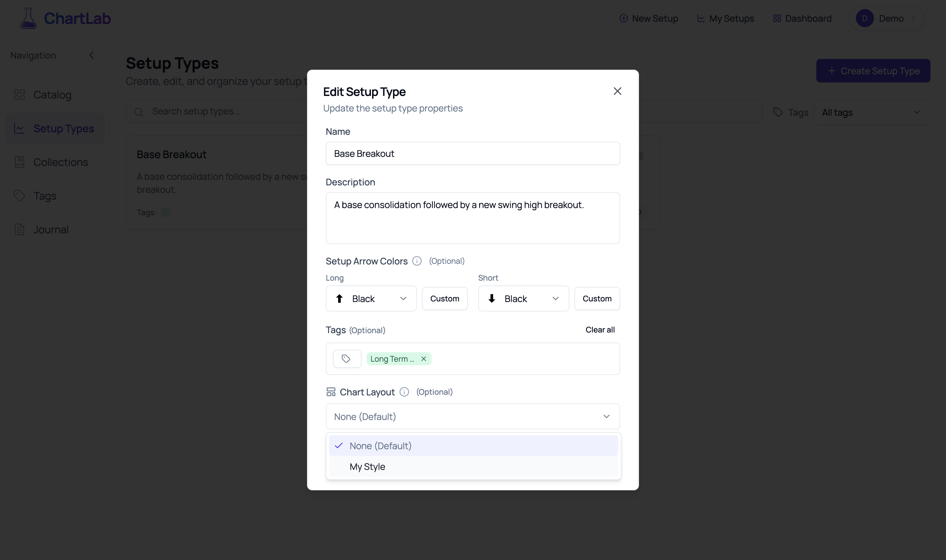Select None (Default) layout option

(473, 446)
